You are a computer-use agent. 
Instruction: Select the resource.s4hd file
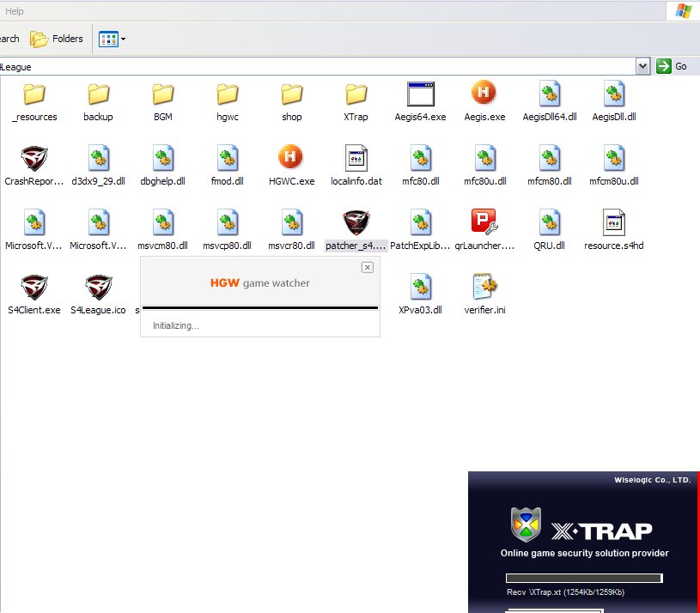click(613, 222)
